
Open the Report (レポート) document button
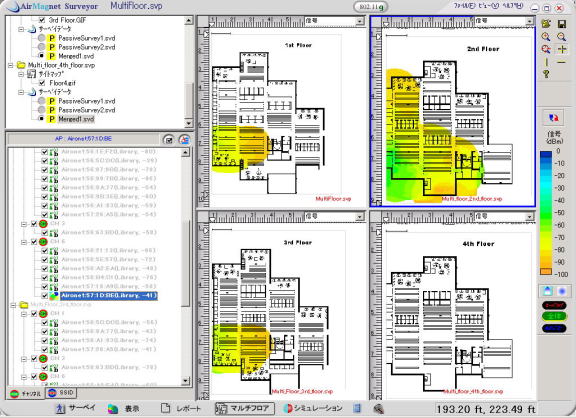tap(181, 408)
